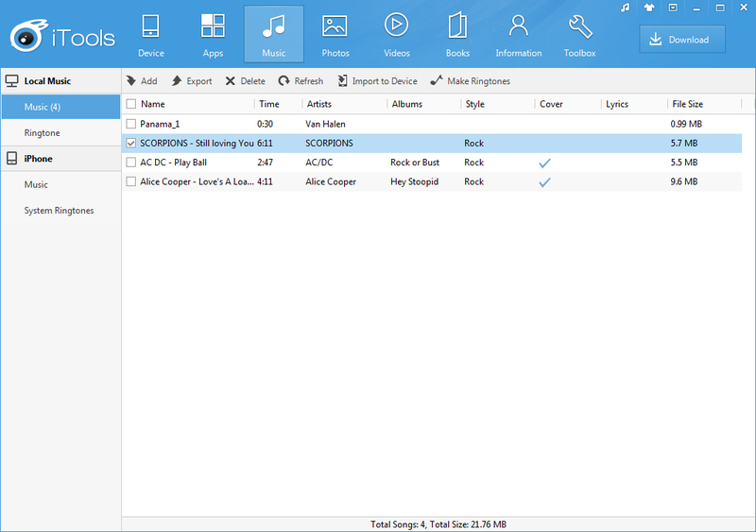Select System Ringtones under iPhone
The height and width of the screenshot is (532, 756).
pyautogui.click(x=60, y=211)
